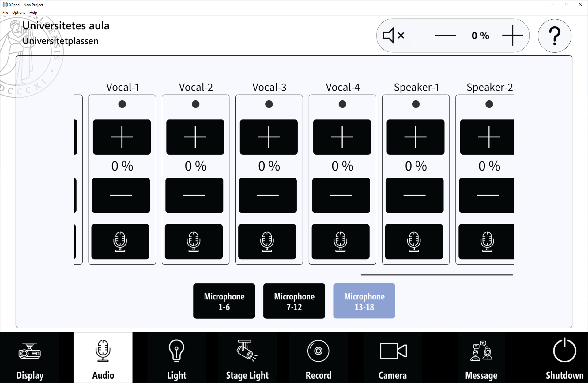The height and width of the screenshot is (383, 588).
Task: Open the Display projector page
Action: pyautogui.click(x=30, y=358)
